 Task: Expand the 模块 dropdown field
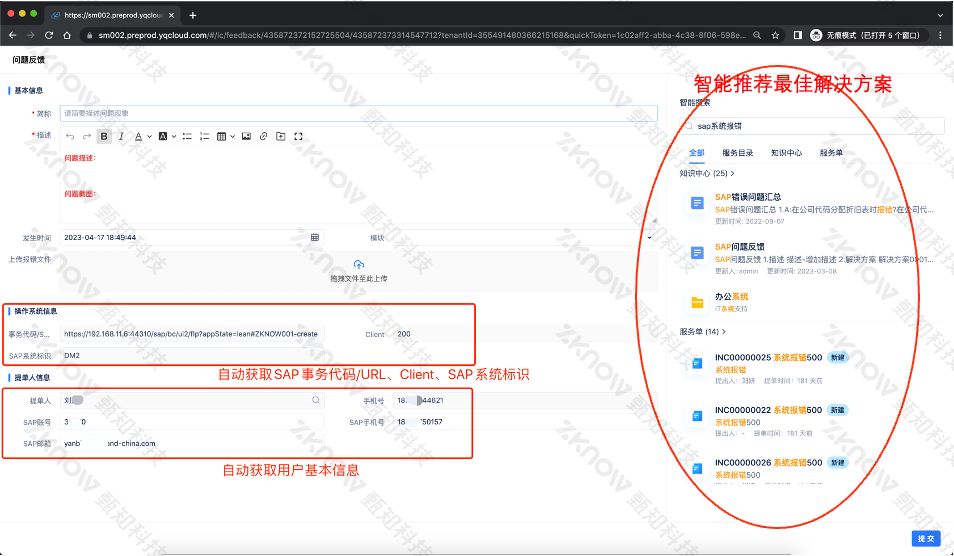[649, 238]
